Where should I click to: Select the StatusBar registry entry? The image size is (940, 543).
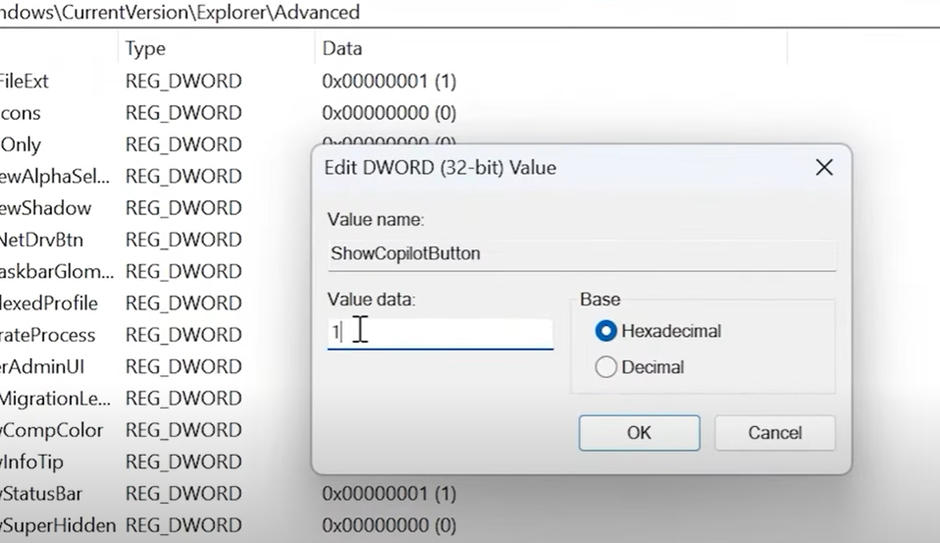point(41,494)
